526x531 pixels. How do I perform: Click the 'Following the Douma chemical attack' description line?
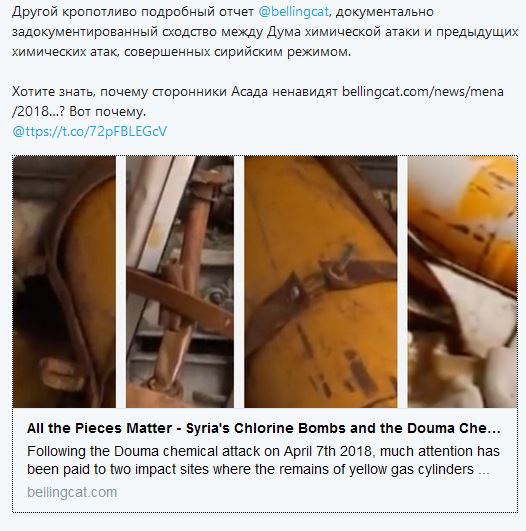point(263,451)
